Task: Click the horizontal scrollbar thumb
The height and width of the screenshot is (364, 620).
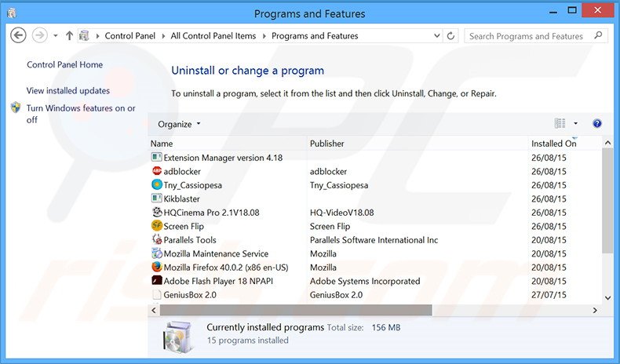Action: (290, 310)
